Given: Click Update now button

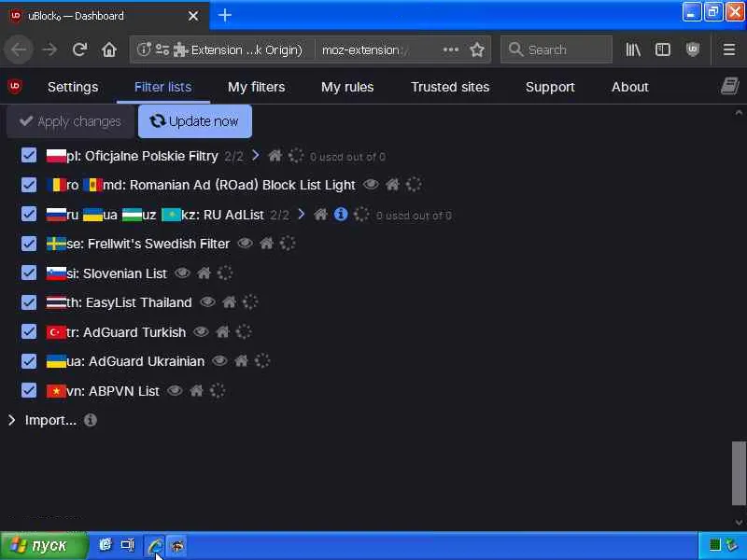Looking at the screenshot, I should (x=195, y=121).
